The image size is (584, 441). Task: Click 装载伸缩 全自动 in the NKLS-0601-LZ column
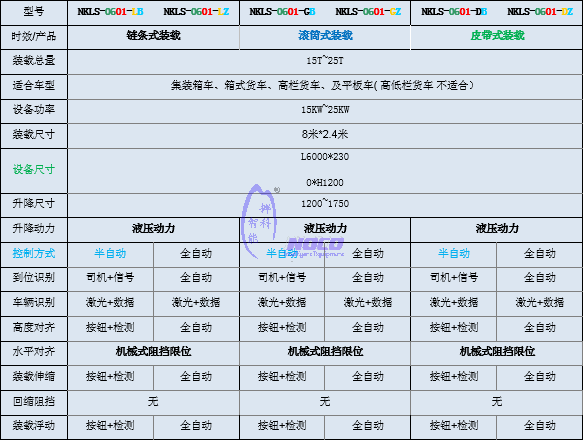[x=196, y=377]
